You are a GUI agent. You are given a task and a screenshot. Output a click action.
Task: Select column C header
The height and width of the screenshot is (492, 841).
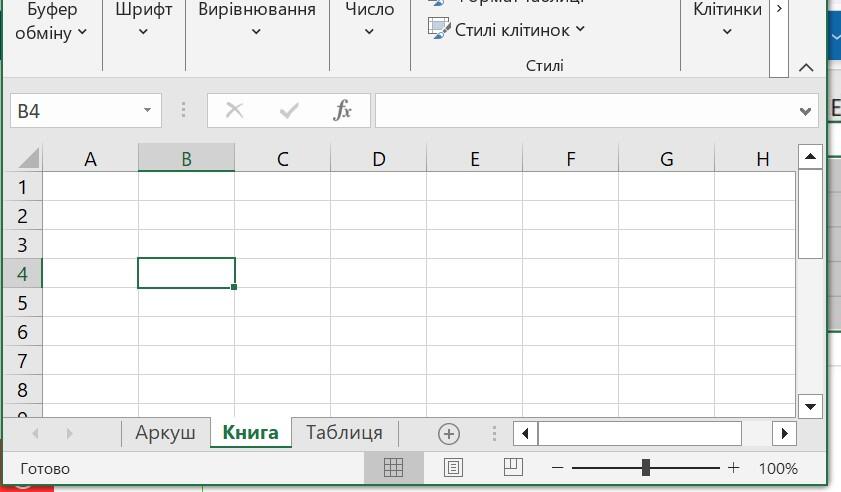[283, 159]
